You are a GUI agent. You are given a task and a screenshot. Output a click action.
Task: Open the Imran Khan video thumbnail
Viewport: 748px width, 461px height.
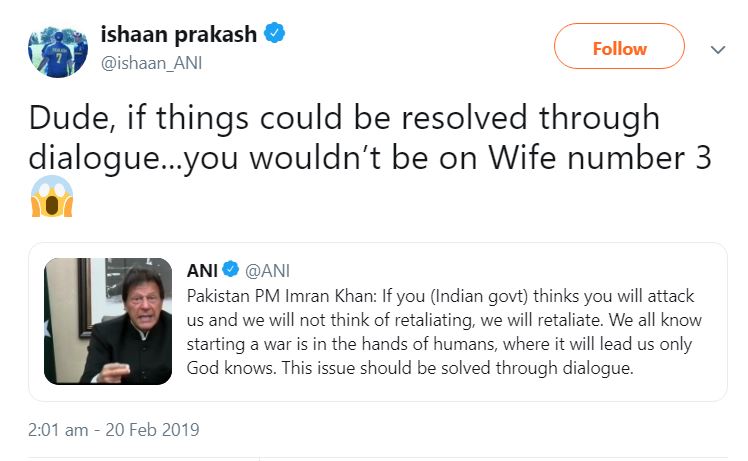(x=108, y=321)
